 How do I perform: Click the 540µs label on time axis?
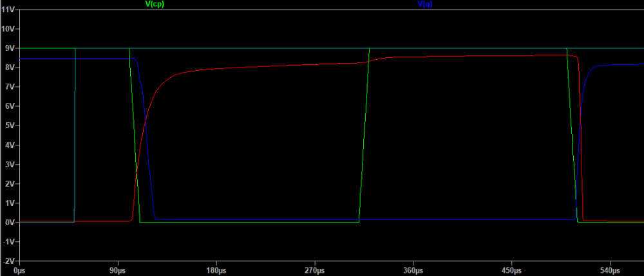click(x=610, y=271)
